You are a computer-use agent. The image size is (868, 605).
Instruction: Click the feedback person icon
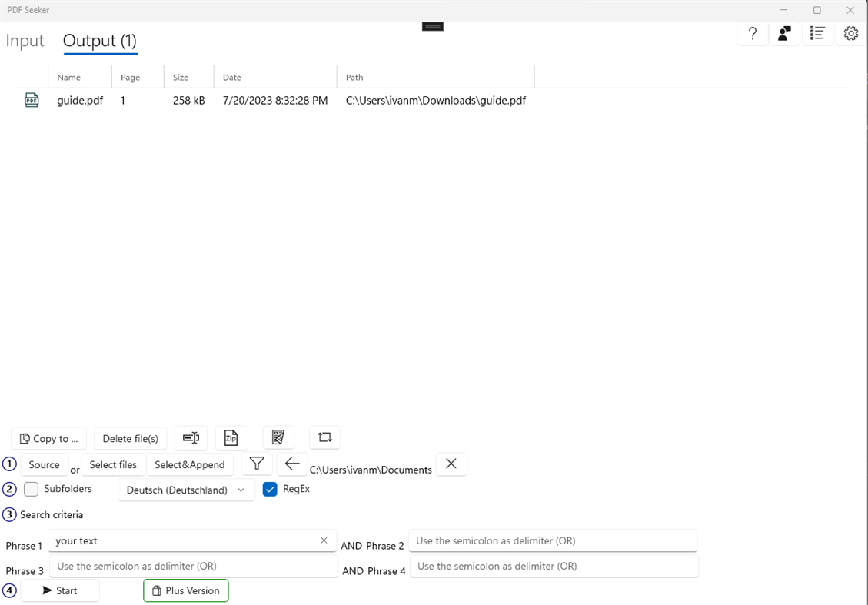coord(784,33)
